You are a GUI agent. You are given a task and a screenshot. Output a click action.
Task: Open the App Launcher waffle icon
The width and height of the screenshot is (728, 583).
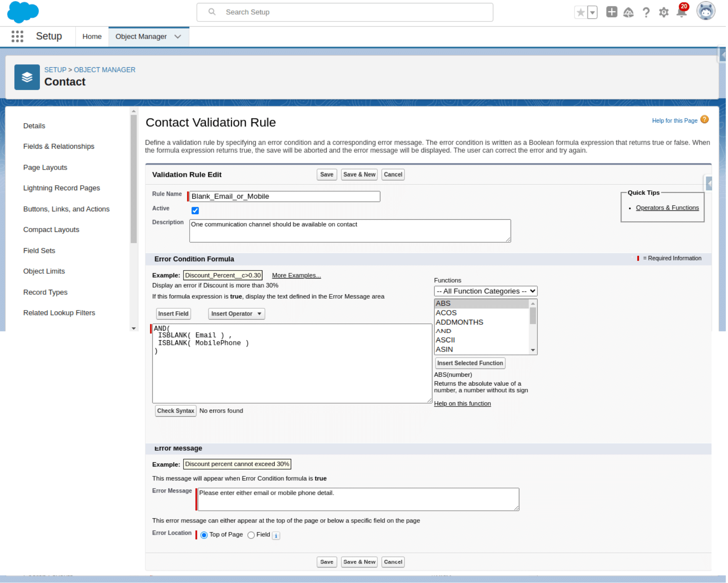pos(17,37)
